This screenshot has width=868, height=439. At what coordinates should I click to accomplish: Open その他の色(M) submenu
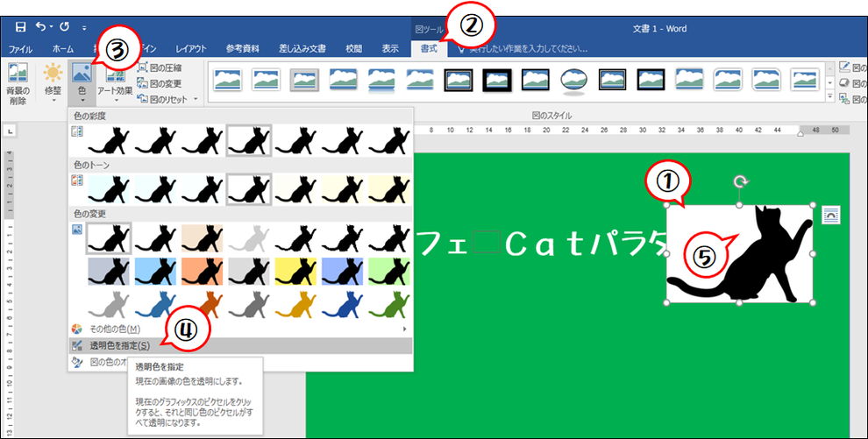pos(240,329)
